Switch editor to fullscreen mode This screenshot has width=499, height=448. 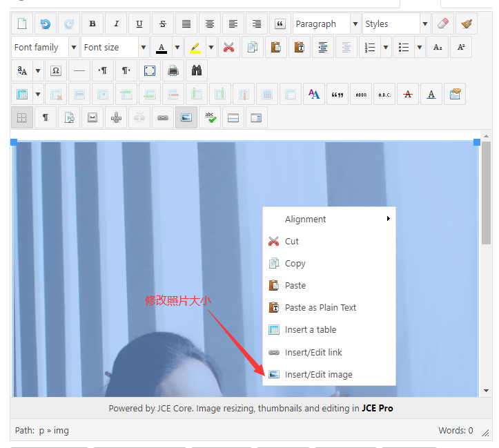pos(150,71)
